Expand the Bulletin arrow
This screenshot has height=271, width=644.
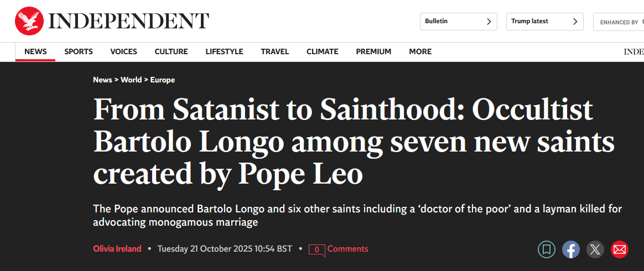click(489, 22)
